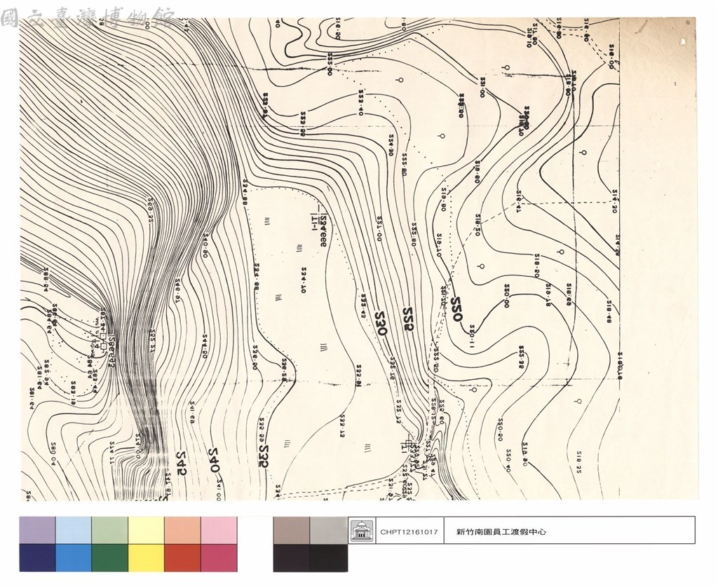Select the catalog number CHPT12161017
This screenshot has width=718, height=588.
[x=409, y=532]
